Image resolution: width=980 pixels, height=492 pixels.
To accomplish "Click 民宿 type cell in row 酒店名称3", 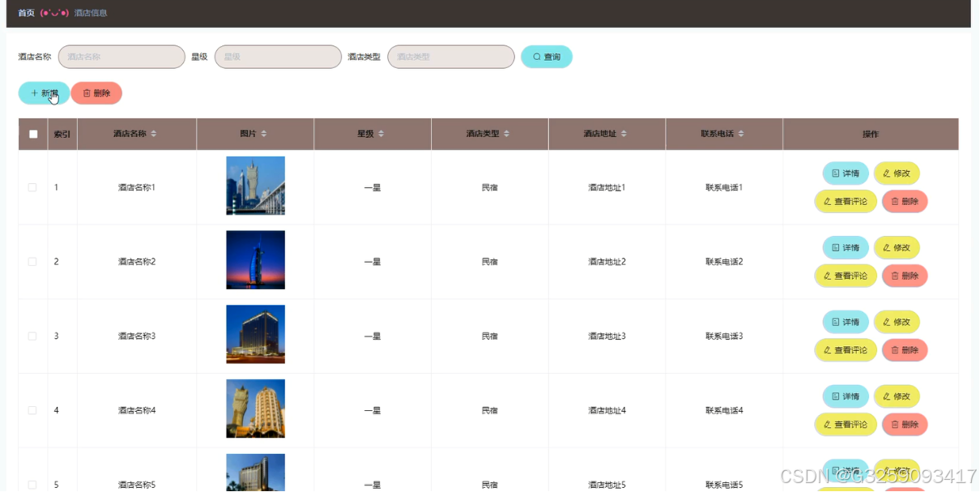I will [x=490, y=336].
